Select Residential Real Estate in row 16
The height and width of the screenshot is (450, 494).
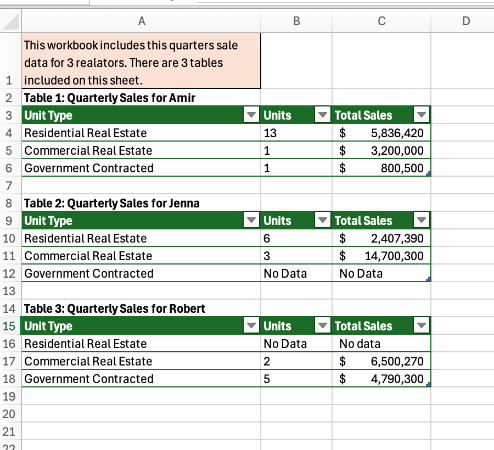[x=141, y=343]
